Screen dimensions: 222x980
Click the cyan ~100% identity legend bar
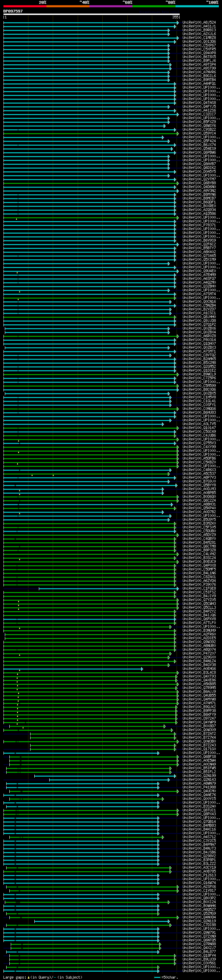(197, 6)
